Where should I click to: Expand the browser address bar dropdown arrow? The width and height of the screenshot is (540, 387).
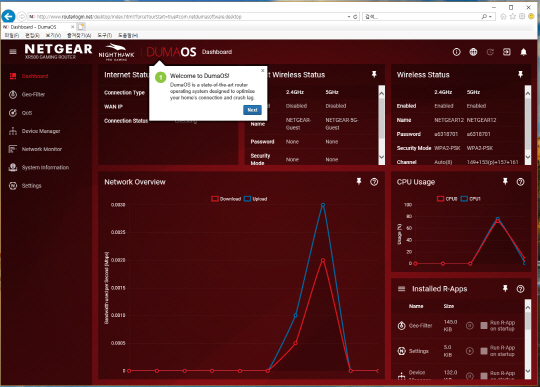point(349,17)
